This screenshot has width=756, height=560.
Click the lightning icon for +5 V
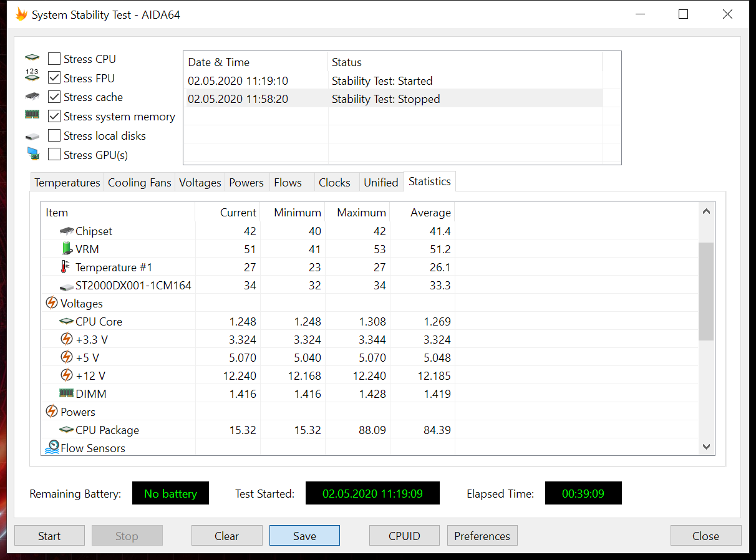[x=67, y=357]
